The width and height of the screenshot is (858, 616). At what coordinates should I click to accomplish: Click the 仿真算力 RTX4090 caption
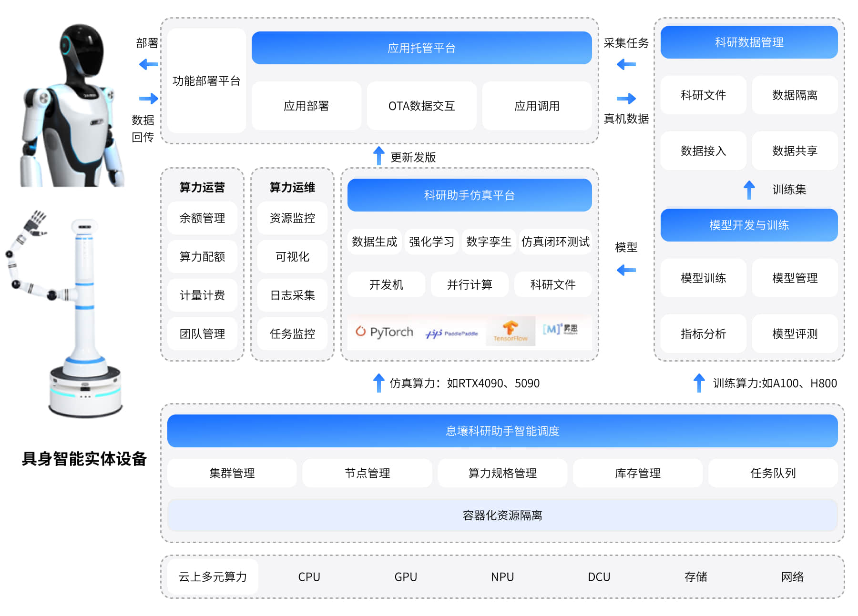tap(465, 383)
